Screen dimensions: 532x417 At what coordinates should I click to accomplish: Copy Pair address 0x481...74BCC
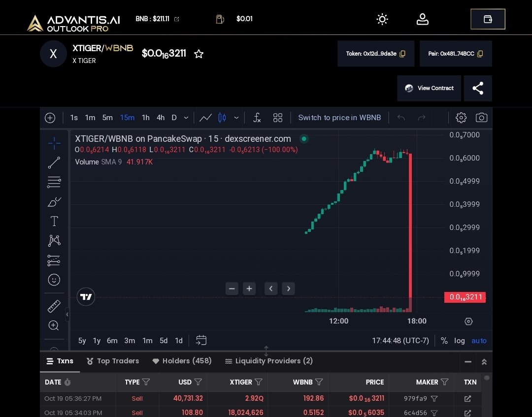(480, 54)
